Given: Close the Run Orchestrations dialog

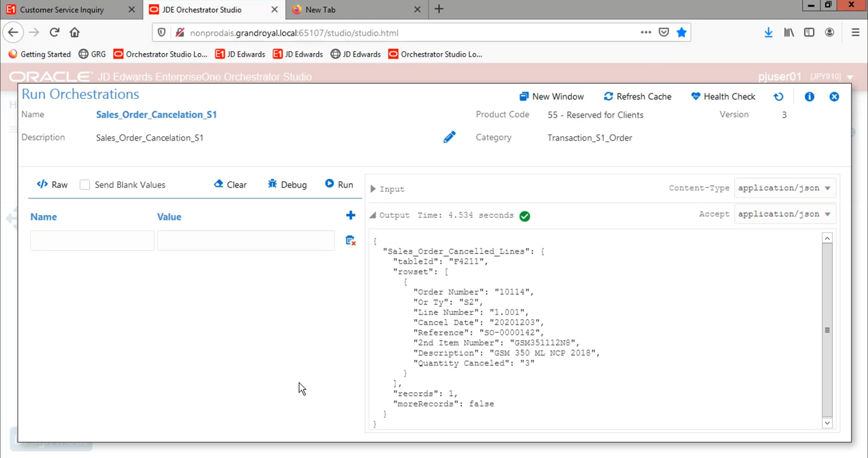Looking at the screenshot, I should pos(834,97).
